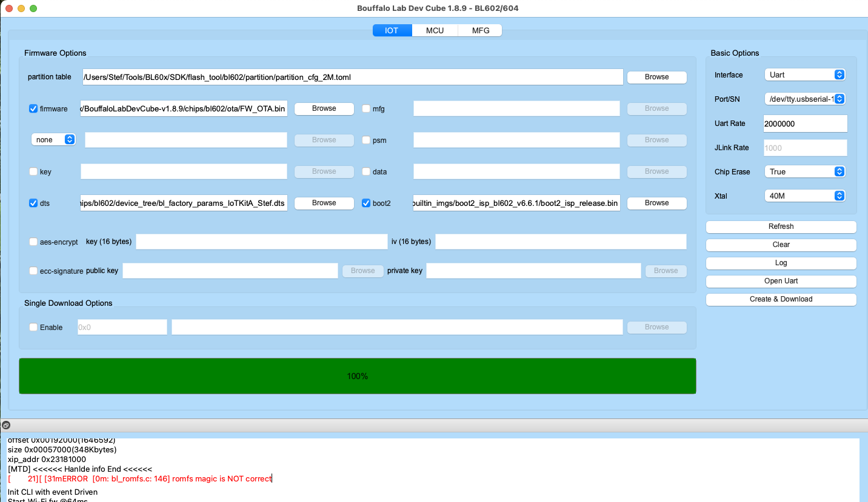The width and height of the screenshot is (868, 502).
Task: Browse for the dts file
Action: (x=324, y=203)
